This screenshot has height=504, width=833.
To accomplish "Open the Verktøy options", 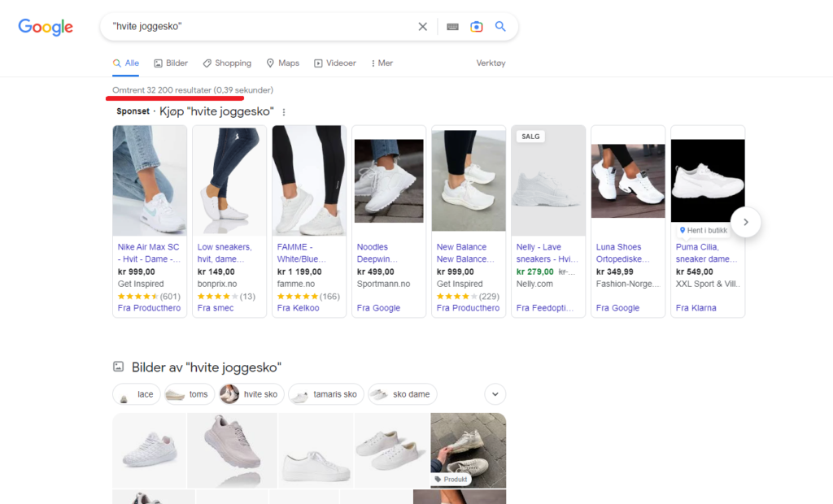I will 491,63.
